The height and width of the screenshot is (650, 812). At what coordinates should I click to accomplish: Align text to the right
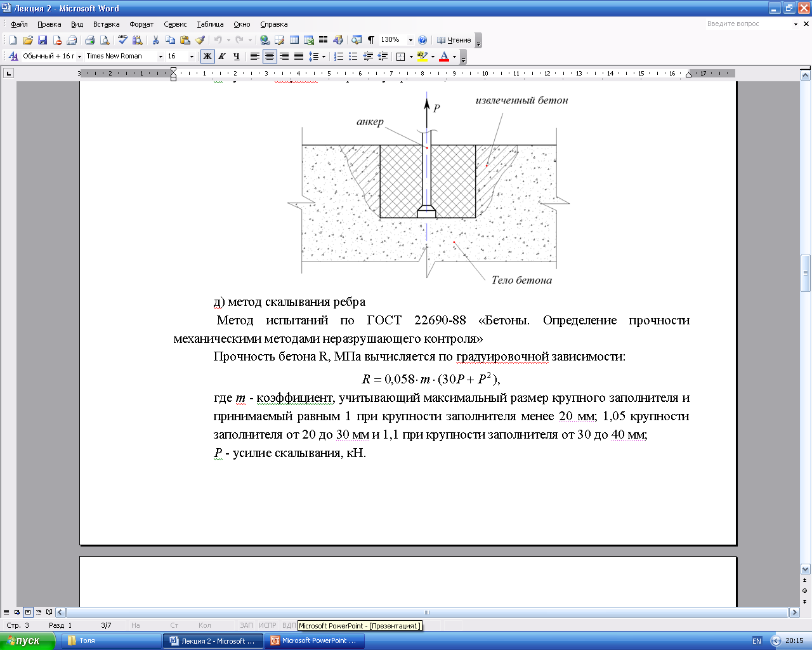pos(284,56)
